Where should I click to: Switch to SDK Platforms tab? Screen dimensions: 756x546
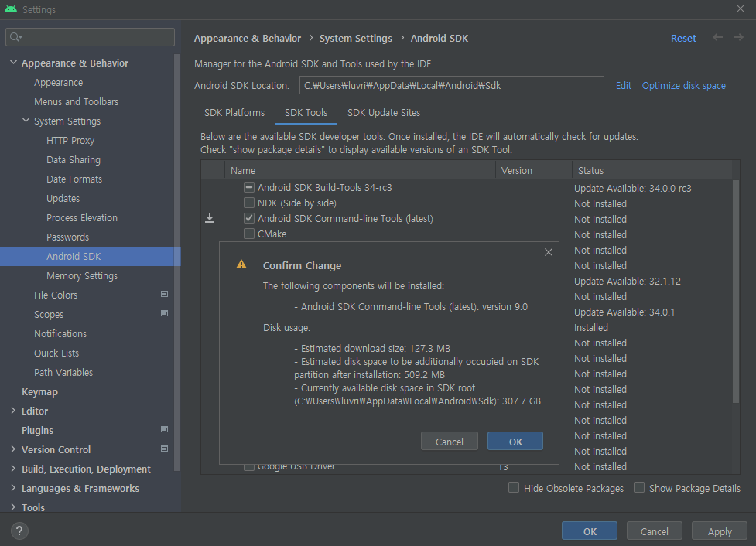(x=234, y=113)
